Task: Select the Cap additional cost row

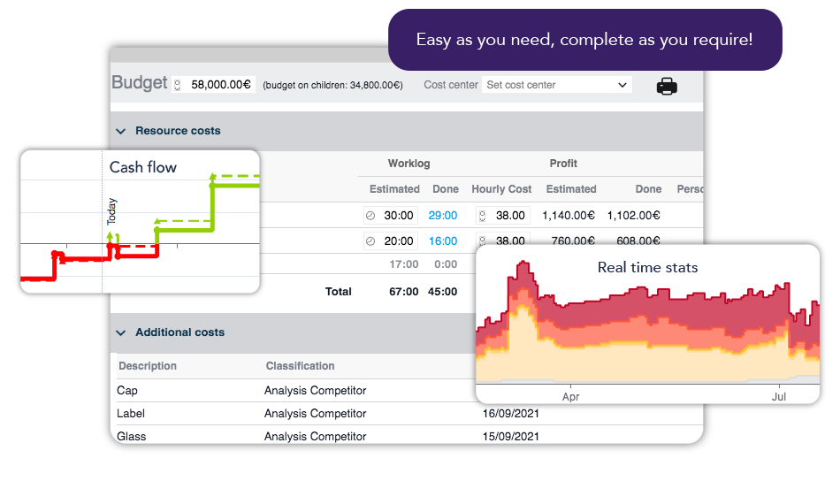Action: click(x=127, y=390)
